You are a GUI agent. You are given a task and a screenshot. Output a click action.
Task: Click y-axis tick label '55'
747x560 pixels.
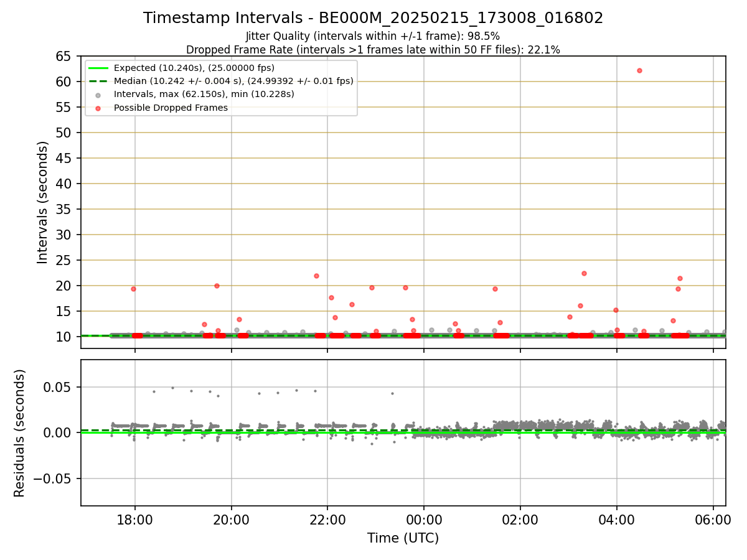click(x=63, y=107)
